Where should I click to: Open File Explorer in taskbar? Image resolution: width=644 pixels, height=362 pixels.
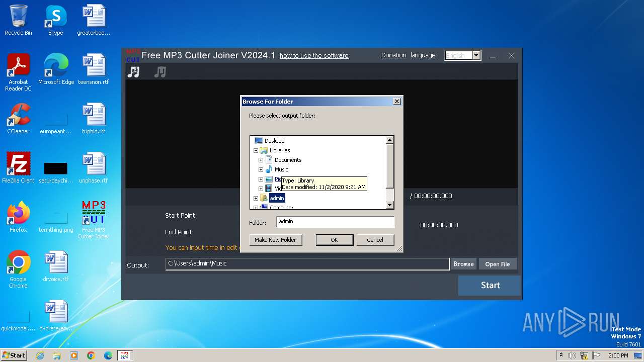point(57,355)
